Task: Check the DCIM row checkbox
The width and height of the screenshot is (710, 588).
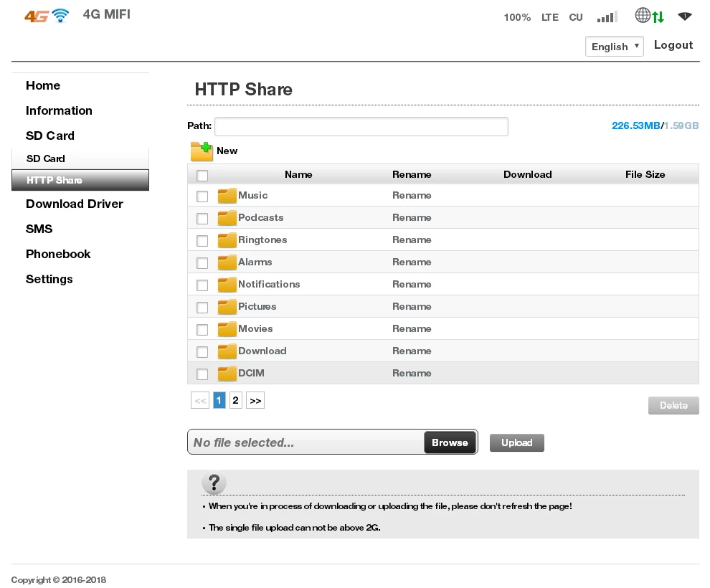Action: point(202,374)
